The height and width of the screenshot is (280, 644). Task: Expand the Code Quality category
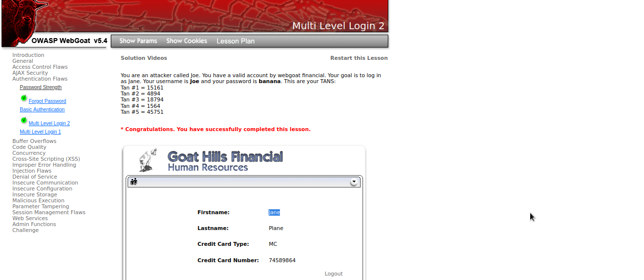tap(29, 147)
